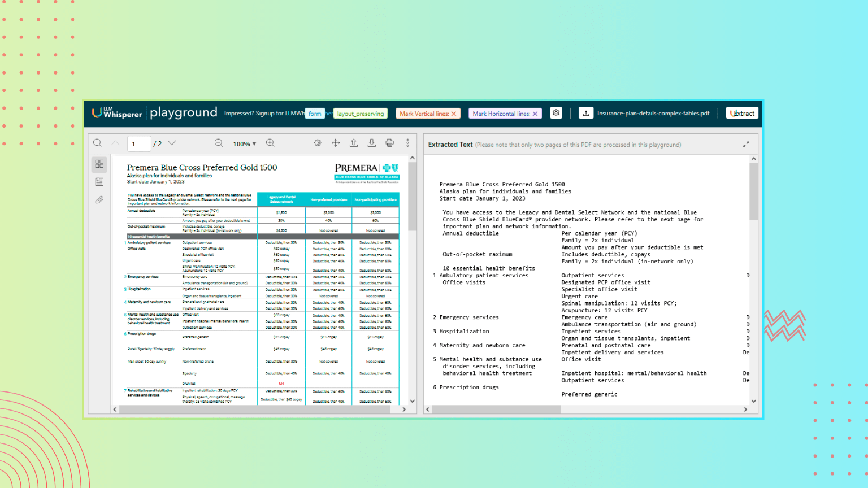Zoom out of the PDF document
The height and width of the screenshot is (488, 868).
coord(219,143)
